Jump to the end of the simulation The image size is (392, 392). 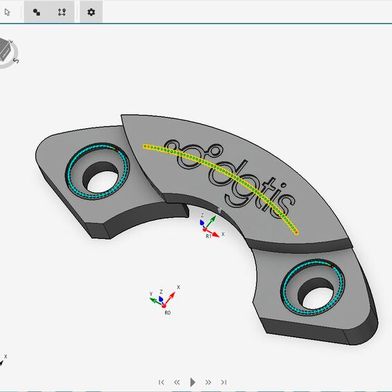(x=224, y=382)
